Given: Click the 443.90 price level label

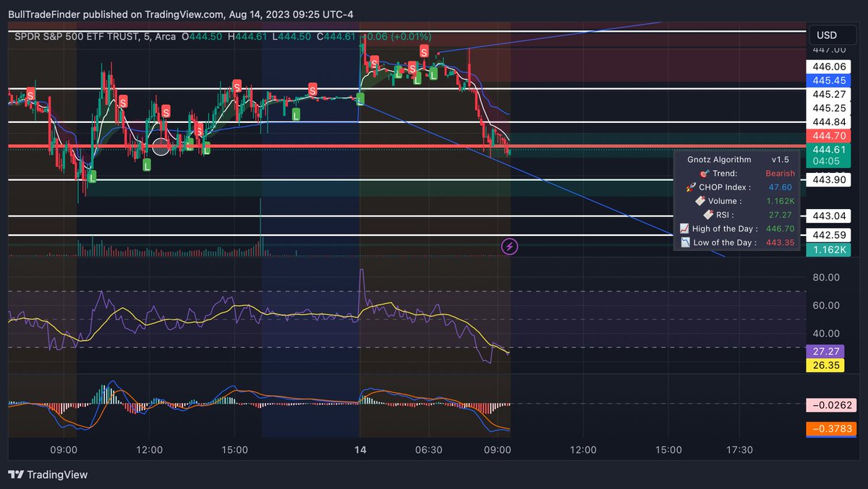Looking at the screenshot, I should [829, 179].
